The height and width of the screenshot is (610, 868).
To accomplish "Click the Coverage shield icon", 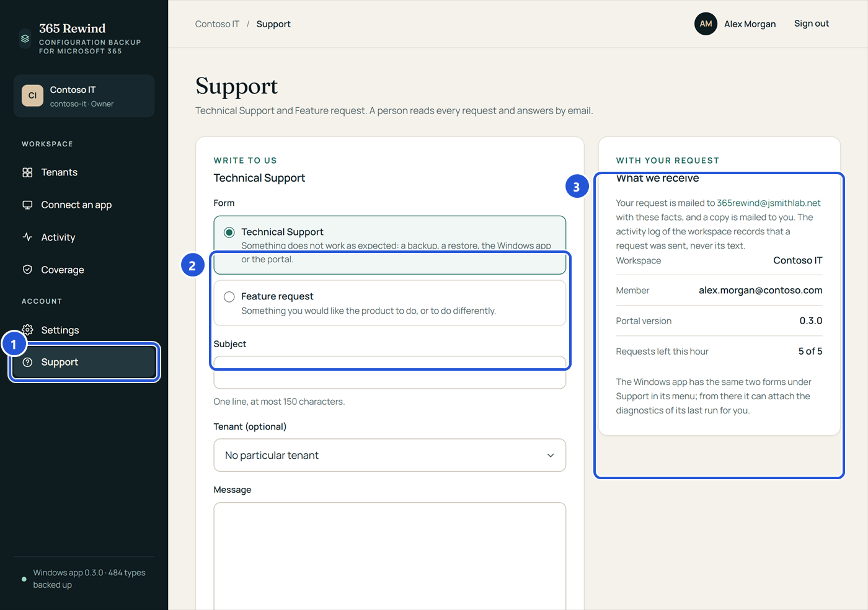I will click(27, 270).
